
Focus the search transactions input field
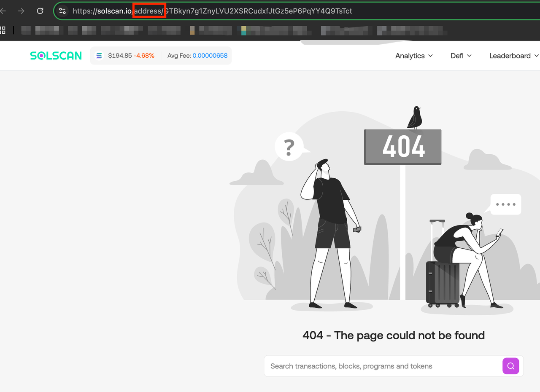382,366
